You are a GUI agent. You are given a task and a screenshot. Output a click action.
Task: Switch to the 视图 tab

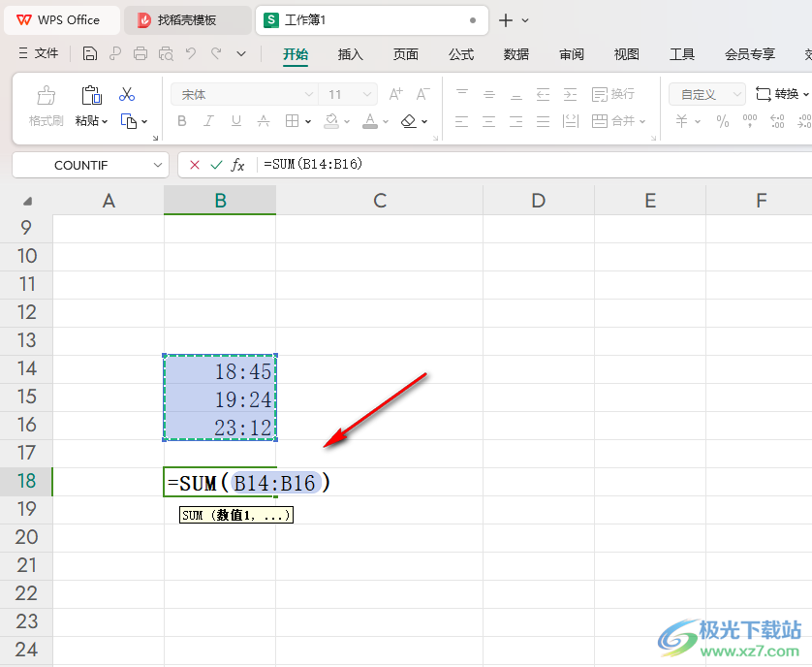[627, 54]
